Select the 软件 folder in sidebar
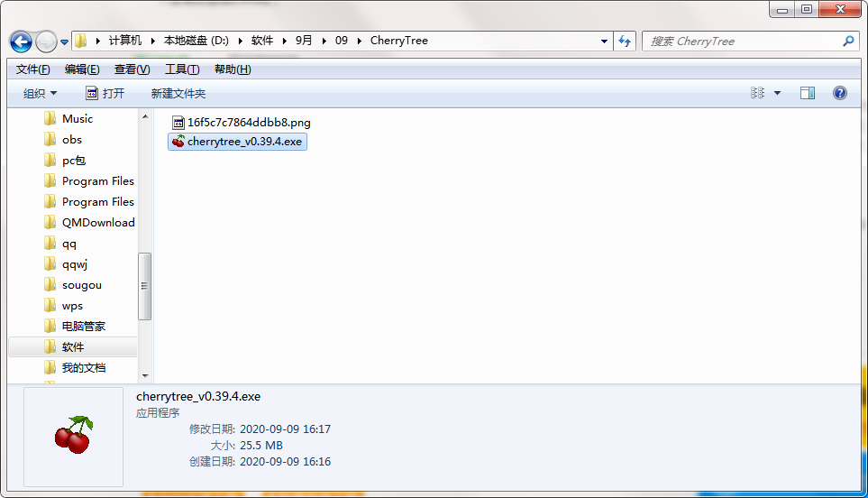The height and width of the screenshot is (498, 868). point(73,346)
